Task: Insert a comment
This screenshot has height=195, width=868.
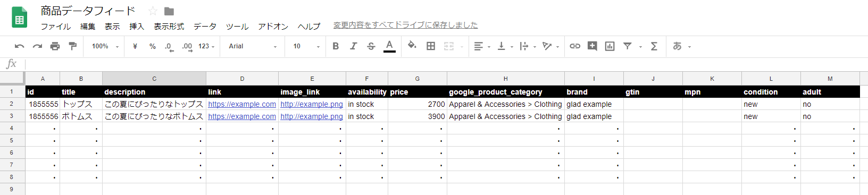Action: click(x=592, y=46)
